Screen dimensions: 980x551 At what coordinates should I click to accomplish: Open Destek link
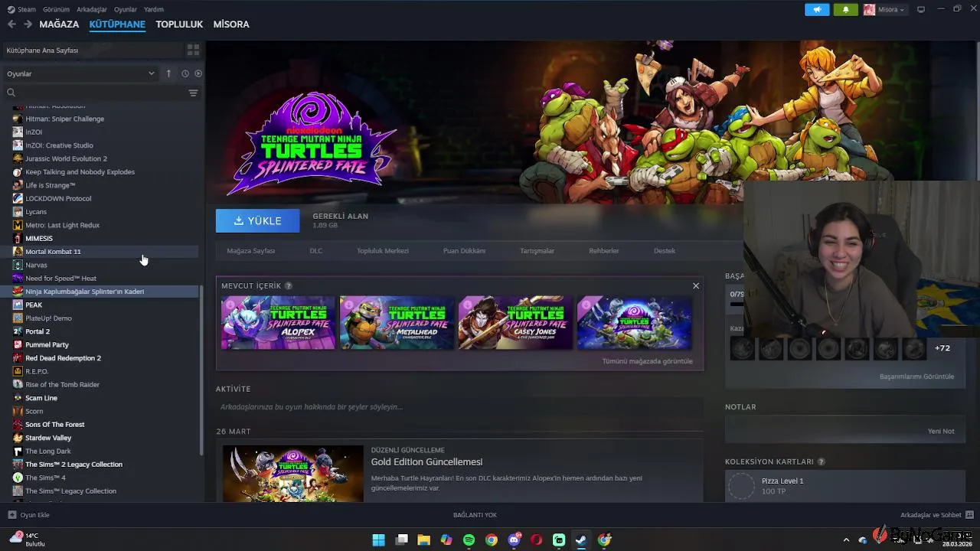click(665, 251)
